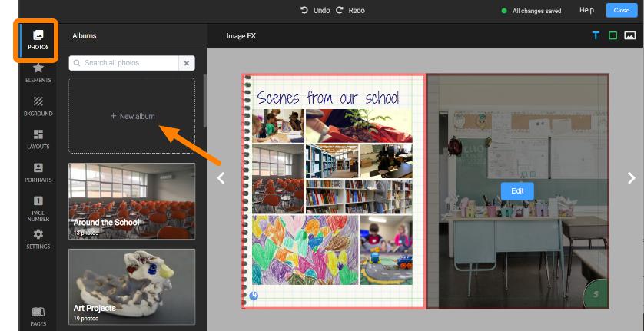Clear the photo search field

pos(187,63)
